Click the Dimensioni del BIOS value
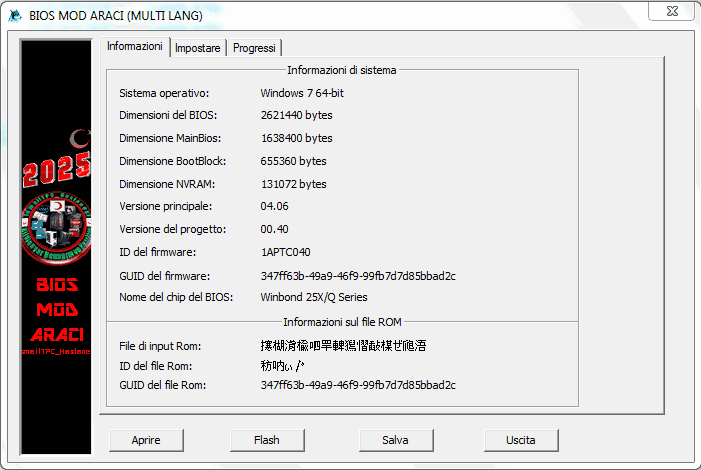The height and width of the screenshot is (470, 701). tap(297, 115)
